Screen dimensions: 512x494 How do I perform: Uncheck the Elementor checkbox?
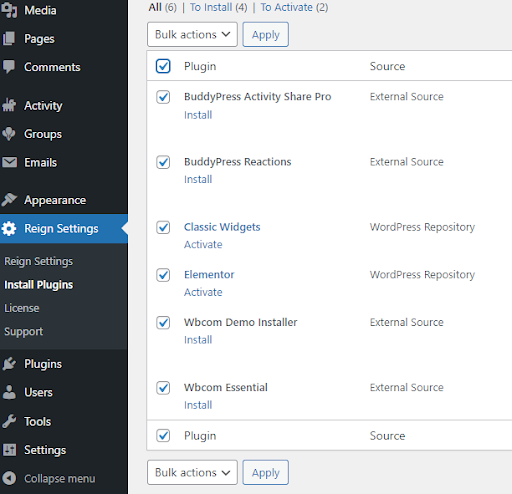[163, 275]
